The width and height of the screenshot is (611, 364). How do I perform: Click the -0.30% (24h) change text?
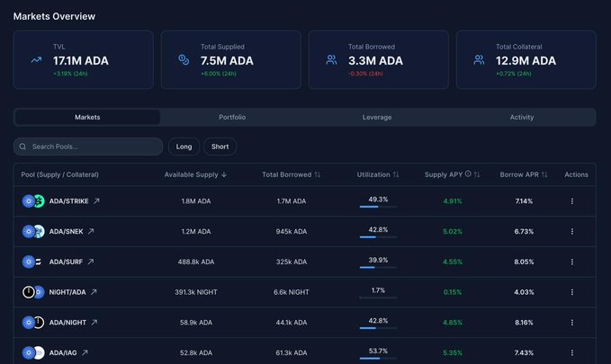pyautogui.click(x=365, y=74)
